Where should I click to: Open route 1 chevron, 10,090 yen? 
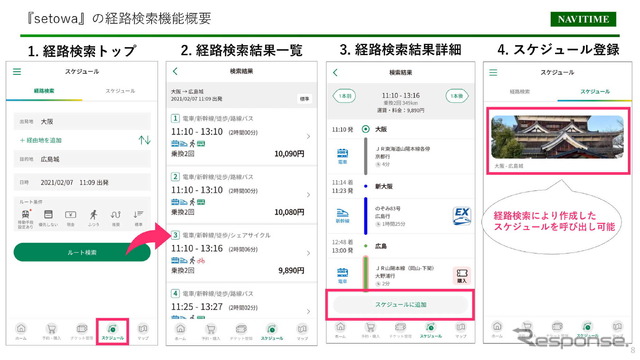coord(308,136)
